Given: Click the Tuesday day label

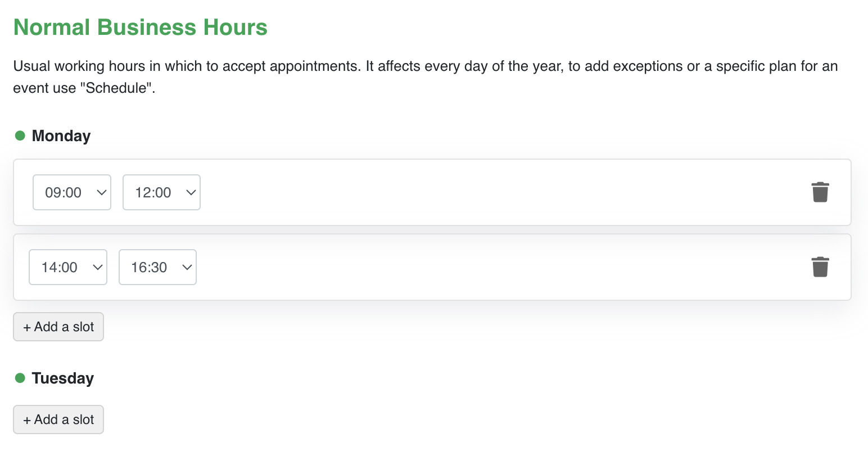Looking at the screenshot, I should click(x=63, y=378).
